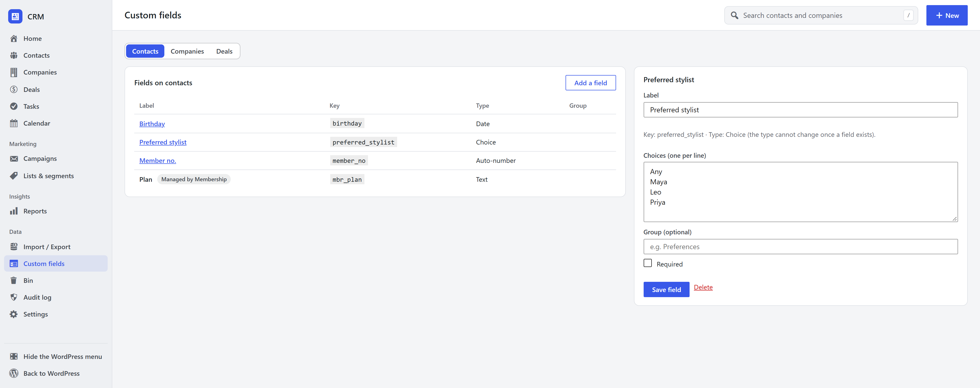Viewport: 980px width, 388px height.
Task: Toggle the Required checkbox
Action: (647, 263)
